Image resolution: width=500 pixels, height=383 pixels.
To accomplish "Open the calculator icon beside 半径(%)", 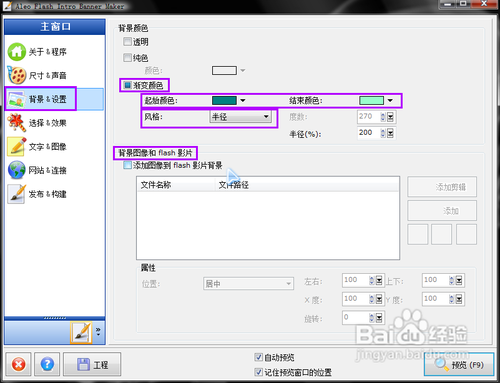I will coord(390,133).
